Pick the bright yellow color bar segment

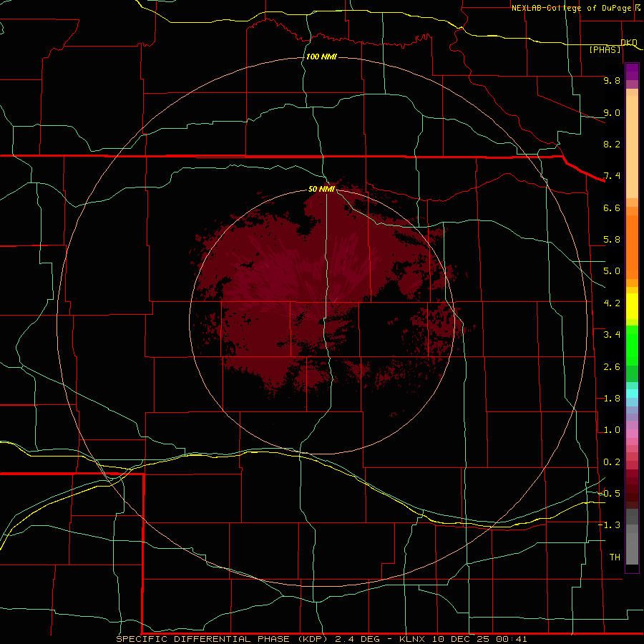pos(632,306)
